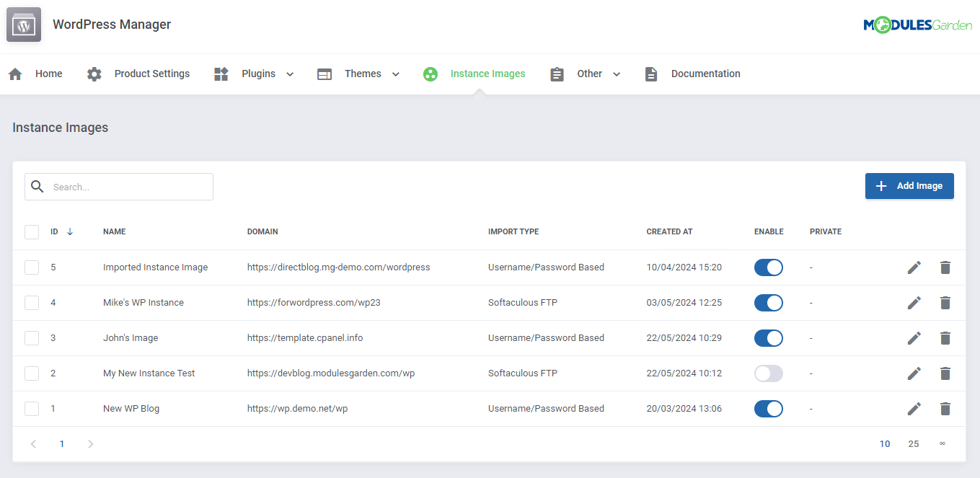Delete 'New WP Blog' using the trash icon
The width and height of the screenshot is (980, 478).
[x=945, y=409]
